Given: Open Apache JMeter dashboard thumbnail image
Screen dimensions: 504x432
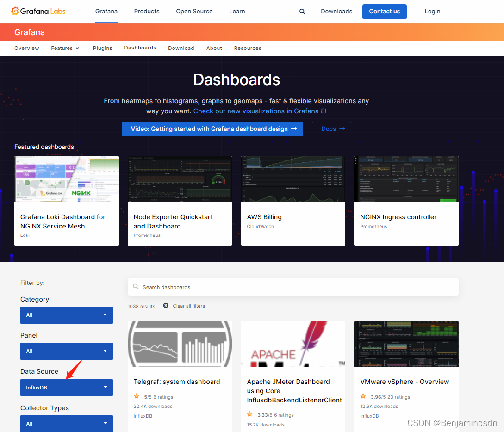Looking at the screenshot, I should pyautogui.click(x=293, y=343).
